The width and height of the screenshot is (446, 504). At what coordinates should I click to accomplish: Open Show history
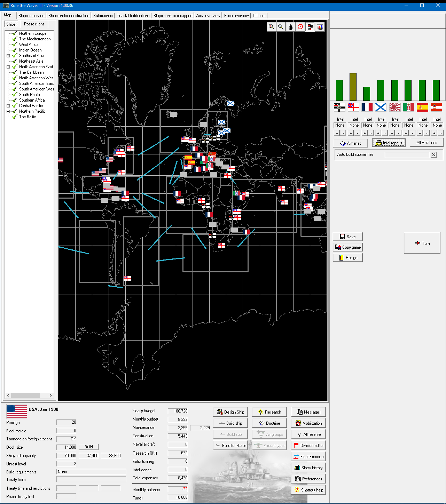(x=308, y=467)
